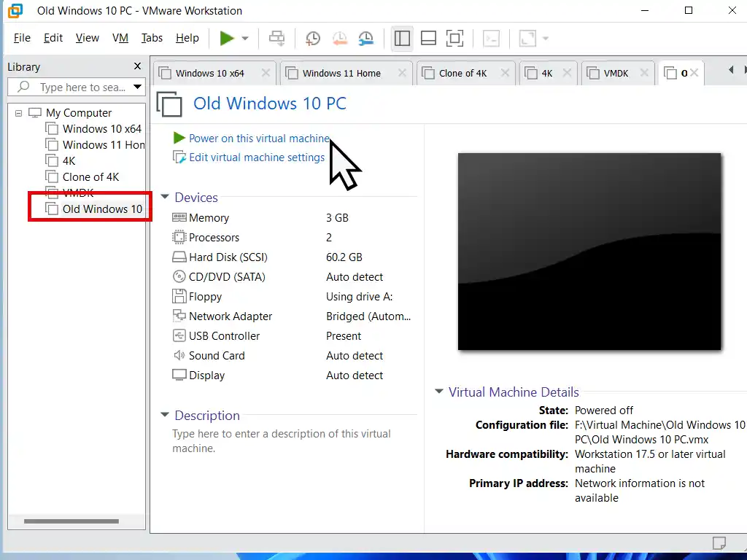Open the File menu

pos(22,38)
